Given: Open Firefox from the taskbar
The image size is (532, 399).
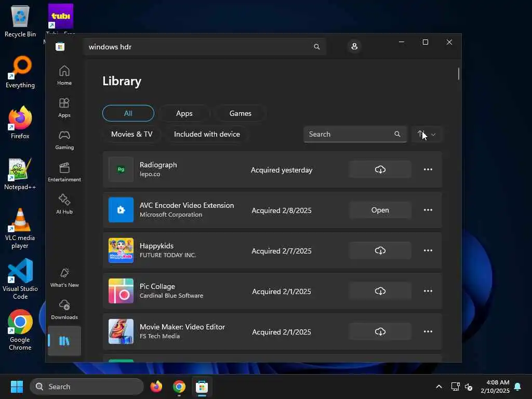Looking at the screenshot, I should (x=156, y=387).
